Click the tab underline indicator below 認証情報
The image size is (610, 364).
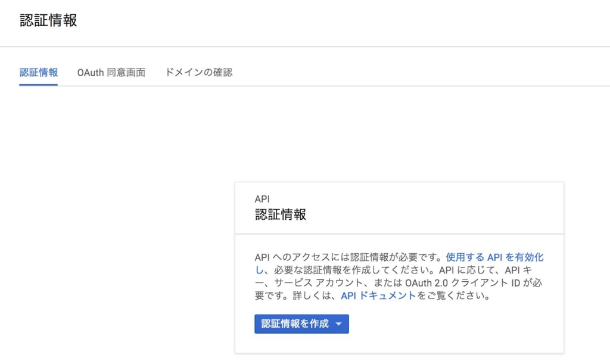tap(39, 85)
